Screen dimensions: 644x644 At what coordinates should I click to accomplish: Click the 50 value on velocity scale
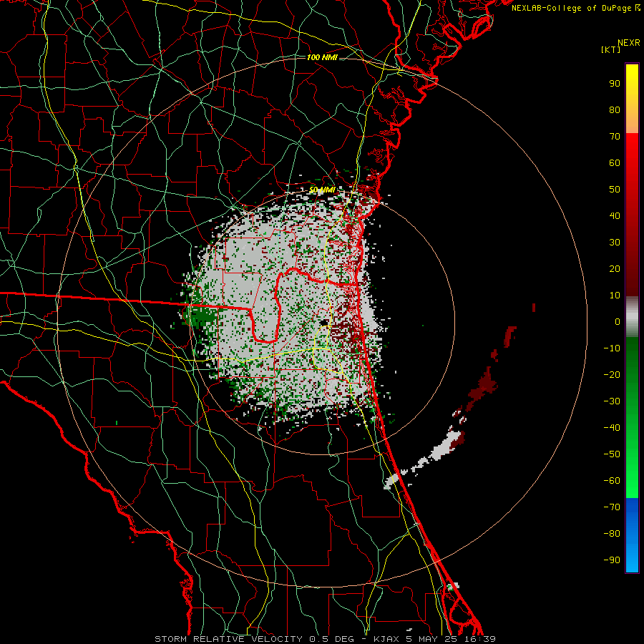615,190
